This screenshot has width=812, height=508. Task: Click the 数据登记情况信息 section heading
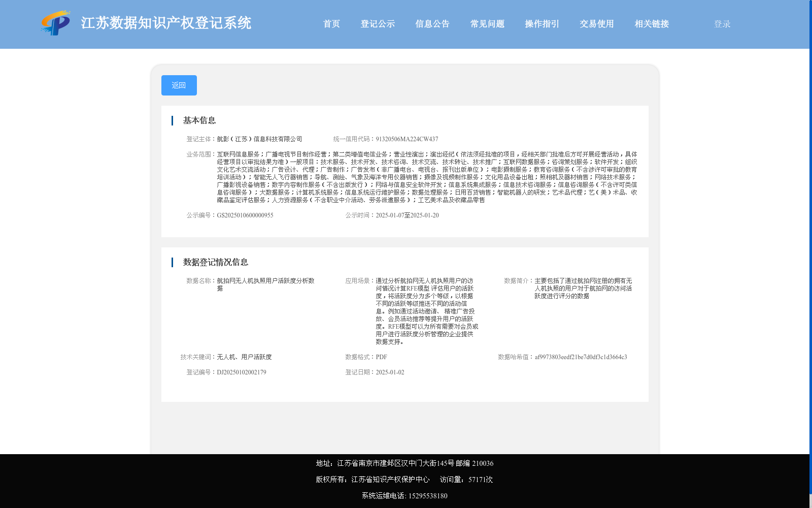click(x=216, y=262)
